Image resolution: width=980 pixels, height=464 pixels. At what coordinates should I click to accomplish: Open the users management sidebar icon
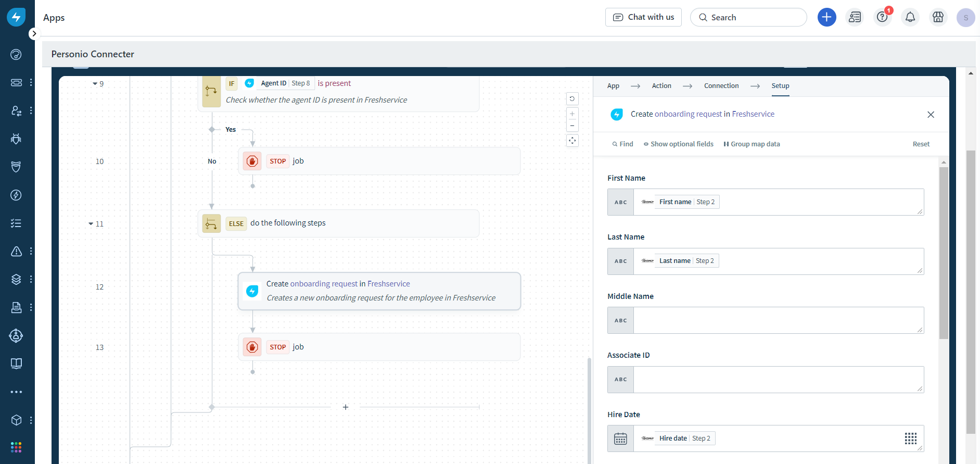tap(16, 111)
